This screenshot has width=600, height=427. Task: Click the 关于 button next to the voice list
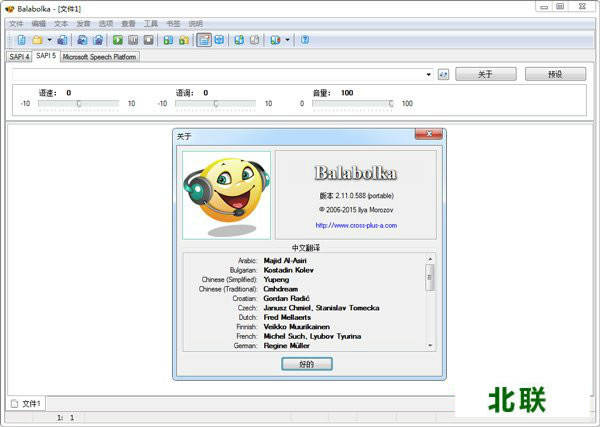pyautogui.click(x=486, y=74)
